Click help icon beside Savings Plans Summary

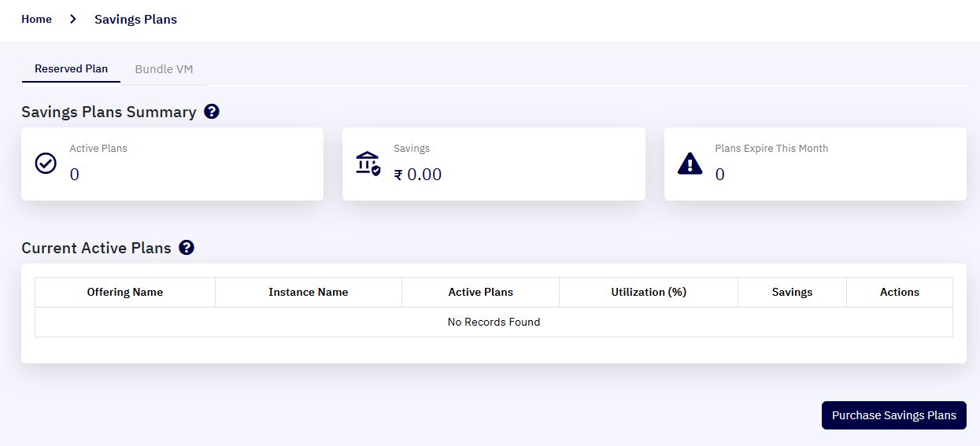tap(212, 112)
